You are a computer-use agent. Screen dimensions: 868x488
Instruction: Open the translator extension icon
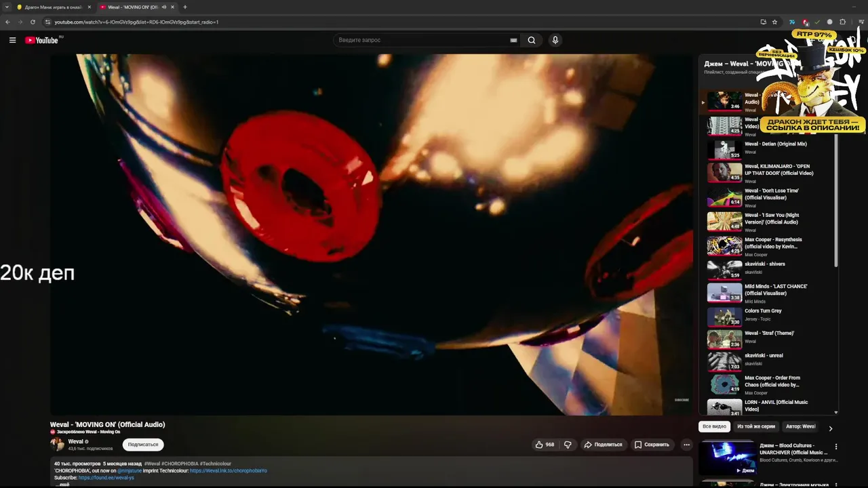coord(792,22)
